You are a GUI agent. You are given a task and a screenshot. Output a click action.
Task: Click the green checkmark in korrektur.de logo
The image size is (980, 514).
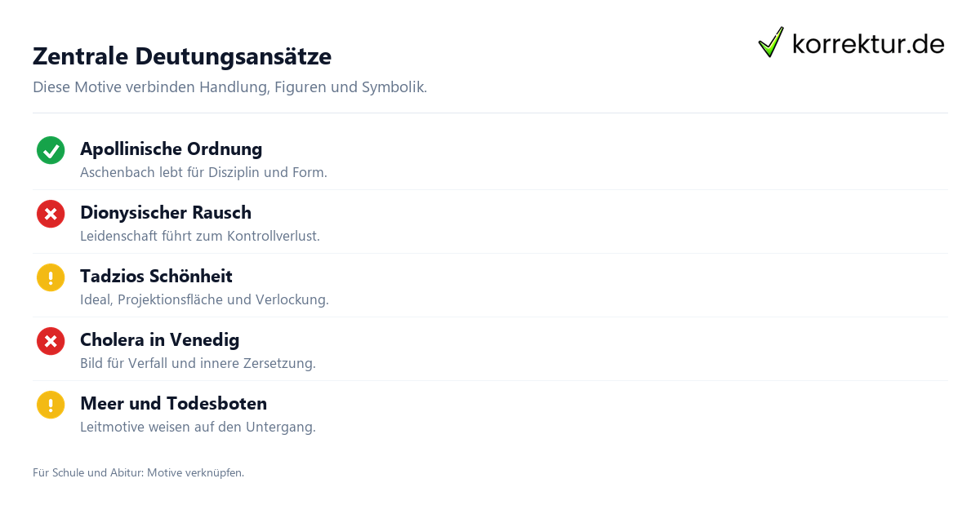771,42
